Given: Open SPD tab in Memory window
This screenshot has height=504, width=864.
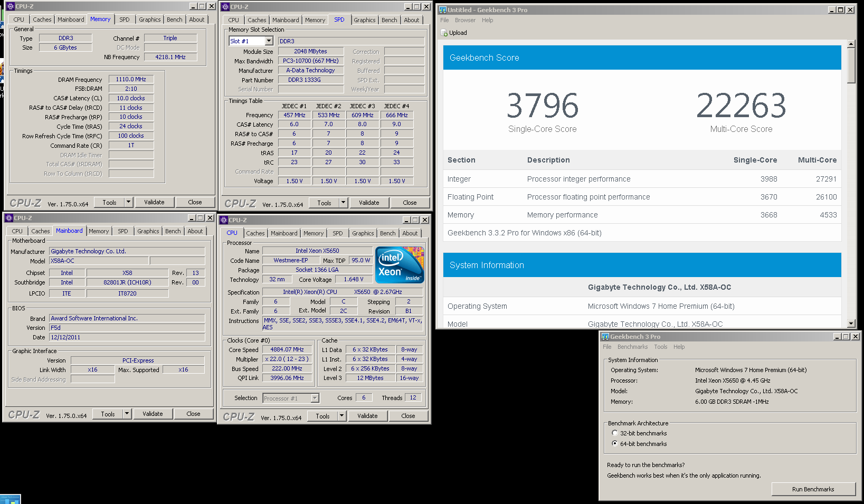Looking at the screenshot, I should coord(125,20).
